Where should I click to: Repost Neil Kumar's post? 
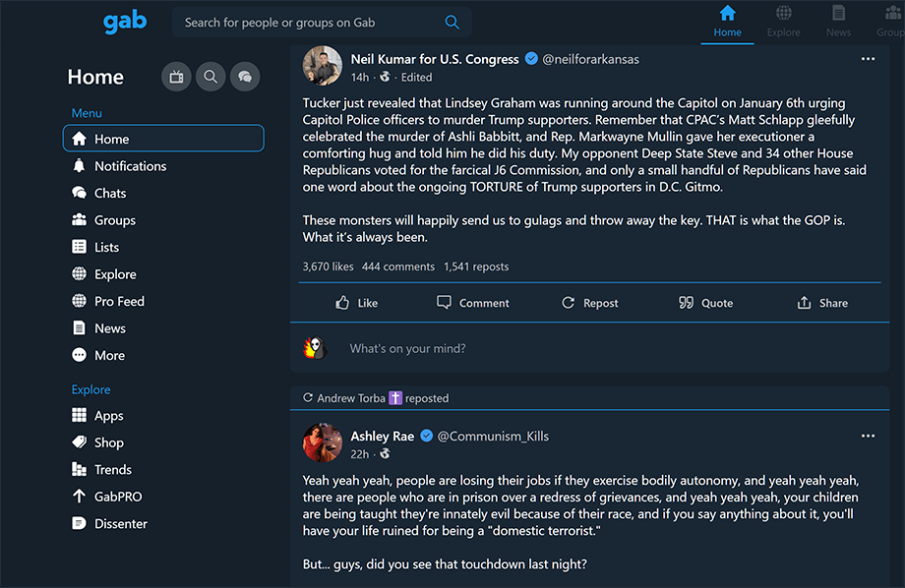pos(589,303)
